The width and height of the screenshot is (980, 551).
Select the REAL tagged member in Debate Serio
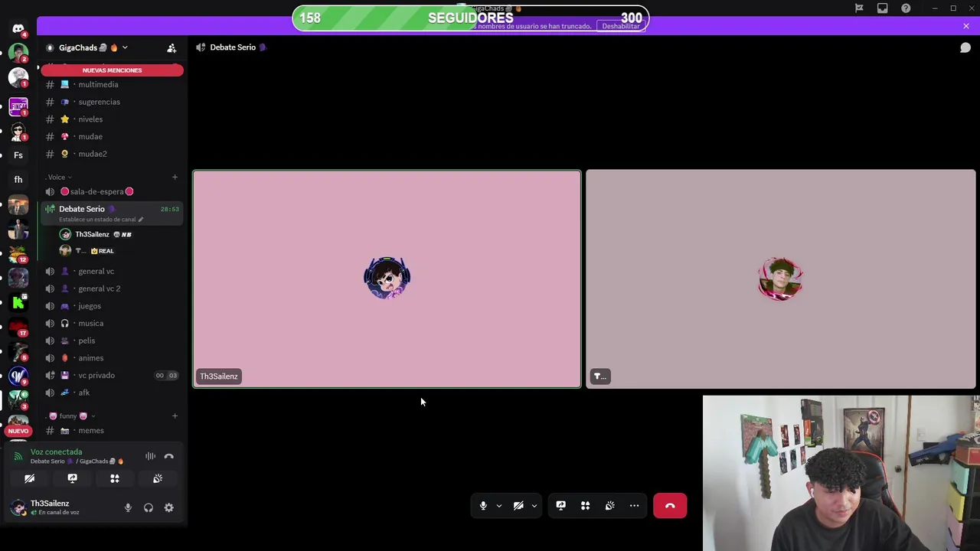(119, 251)
